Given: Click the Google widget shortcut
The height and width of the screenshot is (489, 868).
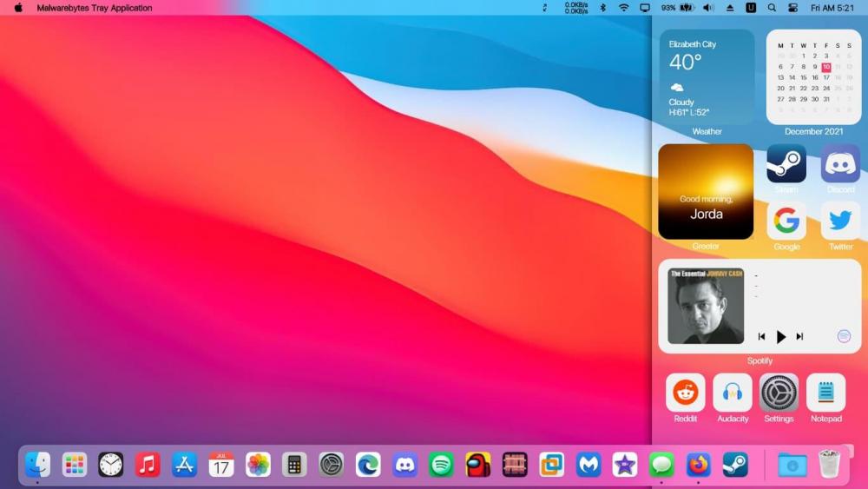Looking at the screenshot, I should 786,221.
